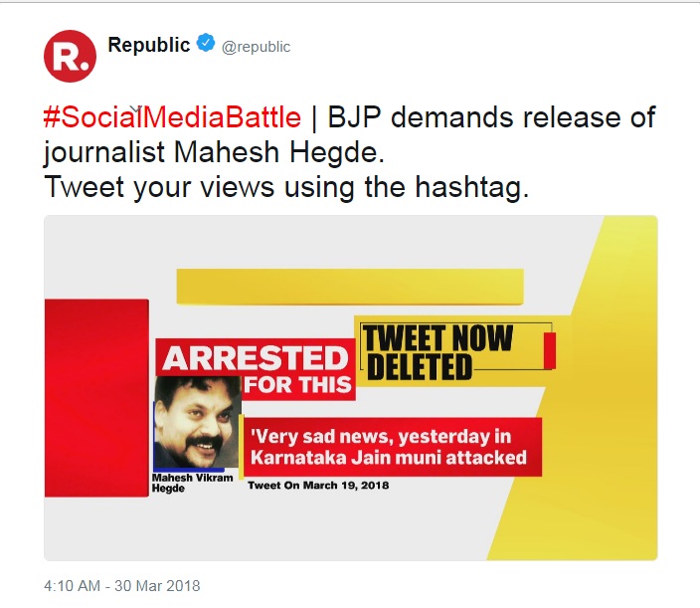Open the 4:10 AM - 30 Mar 2018 timestamp
The height and width of the screenshot is (608, 700).
[122, 586]
